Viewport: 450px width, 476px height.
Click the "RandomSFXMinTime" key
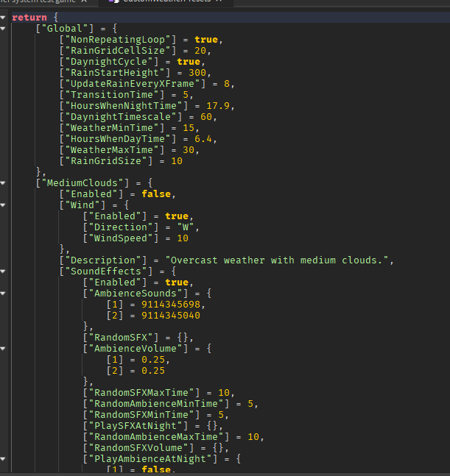141,415
